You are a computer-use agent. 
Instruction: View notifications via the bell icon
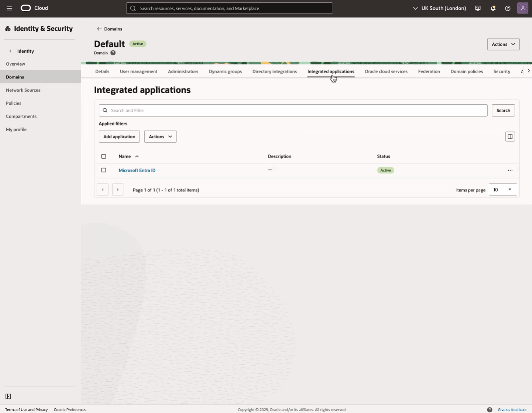[x=493, y=8]
